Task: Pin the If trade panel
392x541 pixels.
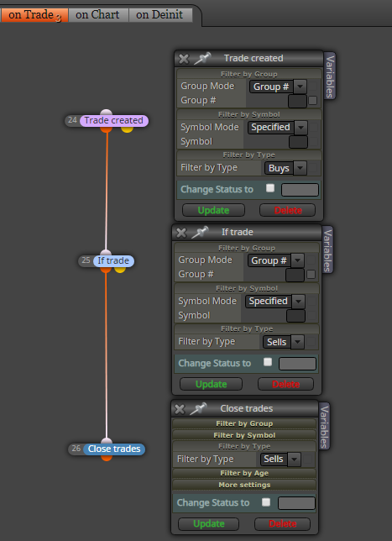Action: (x=200, y=232)
